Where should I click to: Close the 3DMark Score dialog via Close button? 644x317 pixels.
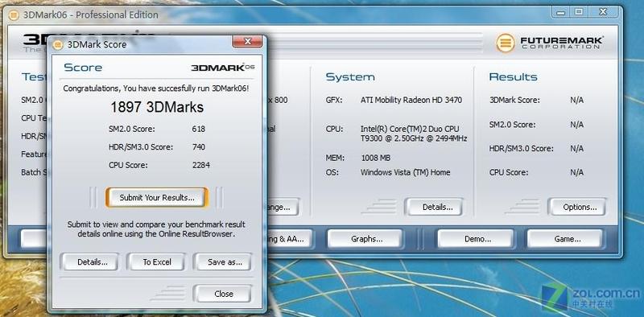[224, 294]
